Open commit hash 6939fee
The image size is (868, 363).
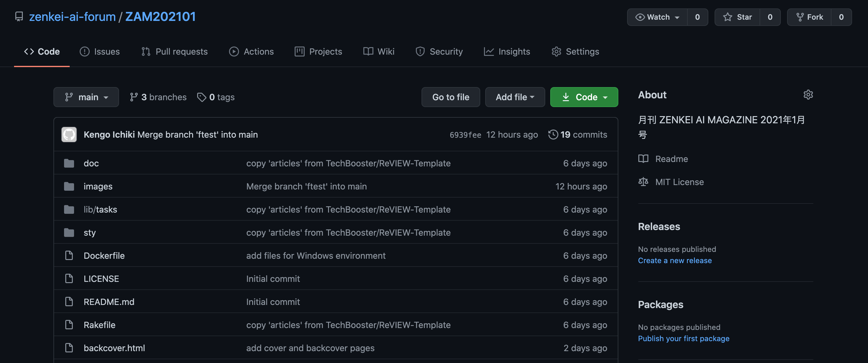(465, 135)
